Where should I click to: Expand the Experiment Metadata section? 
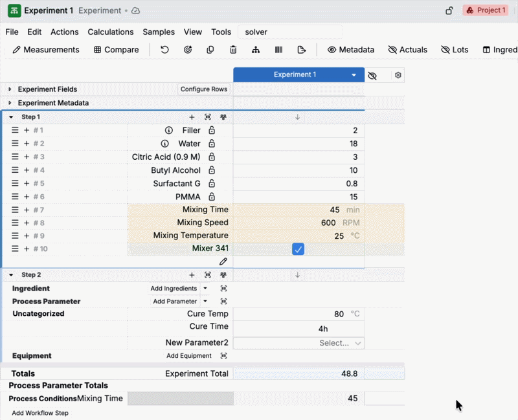tap(10, 103)
